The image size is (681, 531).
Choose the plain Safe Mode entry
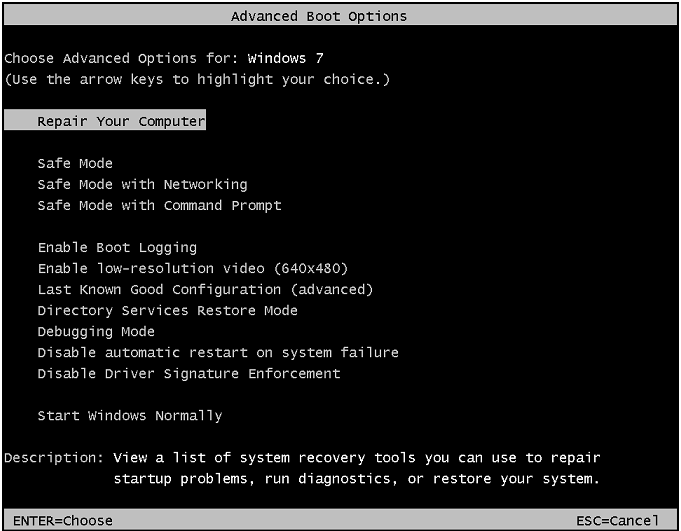point(75,163)
